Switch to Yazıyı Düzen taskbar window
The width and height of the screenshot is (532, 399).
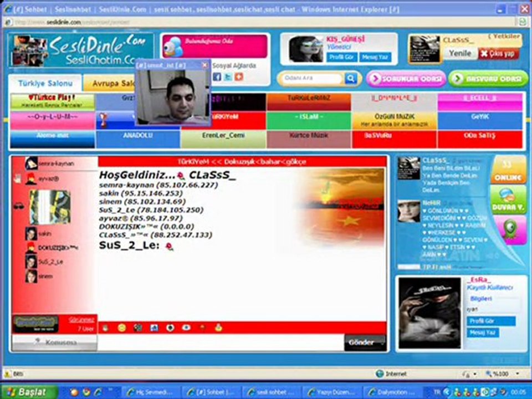[x=332, y=392]
